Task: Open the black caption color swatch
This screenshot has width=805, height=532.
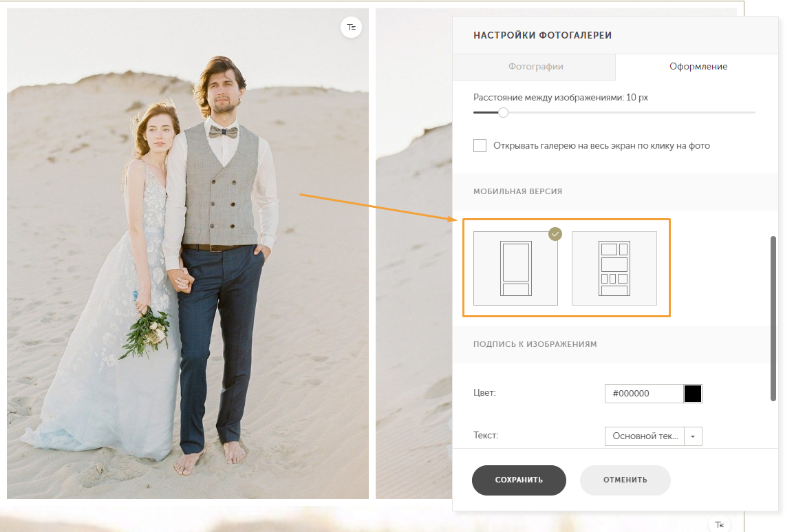Action: pos(693,394)
